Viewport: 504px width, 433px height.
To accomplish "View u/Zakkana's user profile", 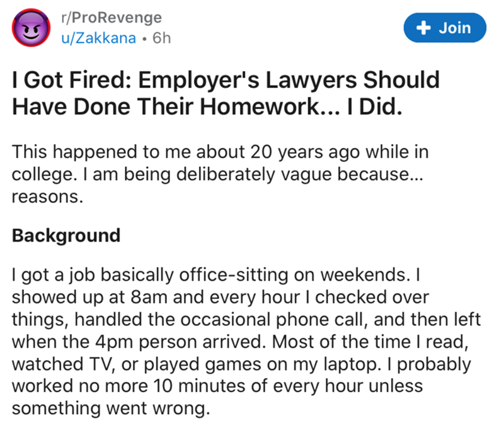I will 97,38.
